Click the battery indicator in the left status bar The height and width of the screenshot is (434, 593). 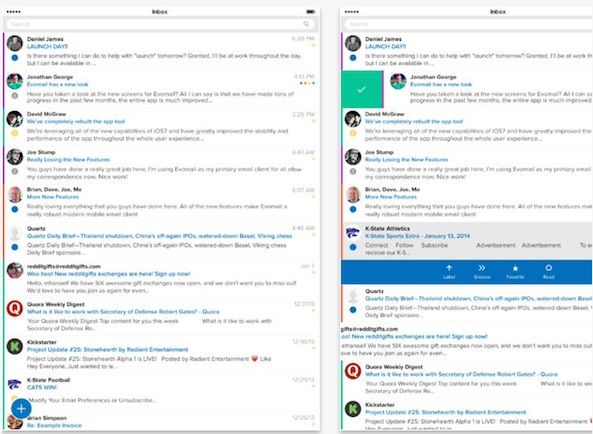pos(310,12)
